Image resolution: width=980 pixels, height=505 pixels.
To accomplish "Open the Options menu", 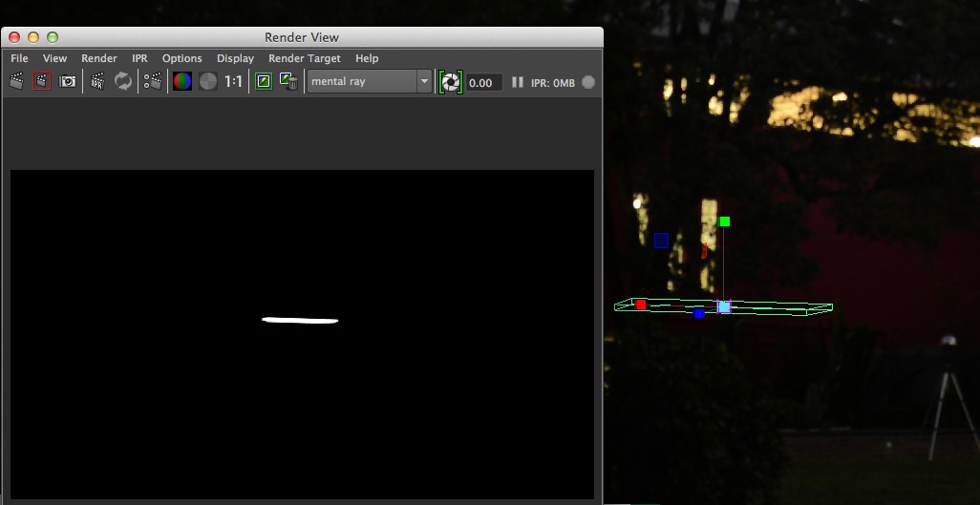I will click(x=181, y=58).
